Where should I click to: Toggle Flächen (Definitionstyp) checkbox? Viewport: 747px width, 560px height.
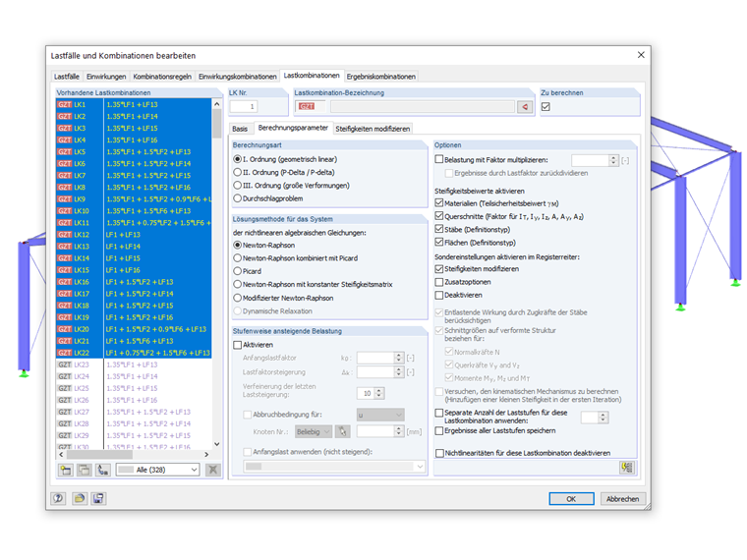click(439, 243)
